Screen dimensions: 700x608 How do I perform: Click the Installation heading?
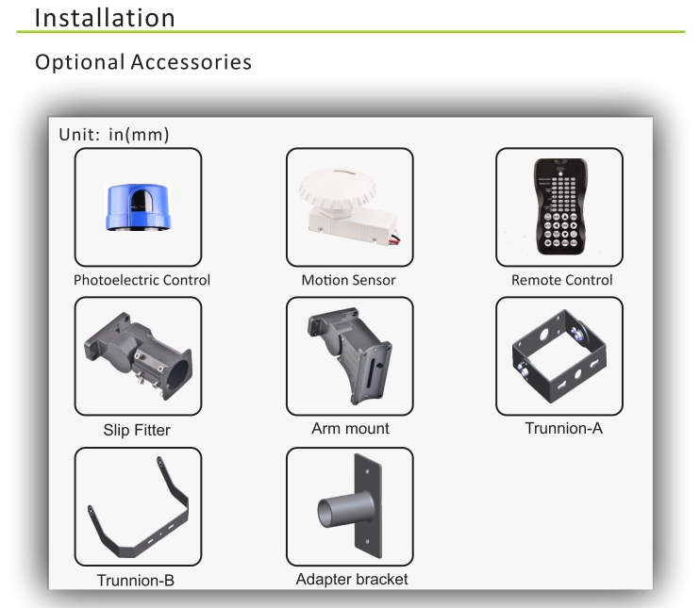coord(105,18)
